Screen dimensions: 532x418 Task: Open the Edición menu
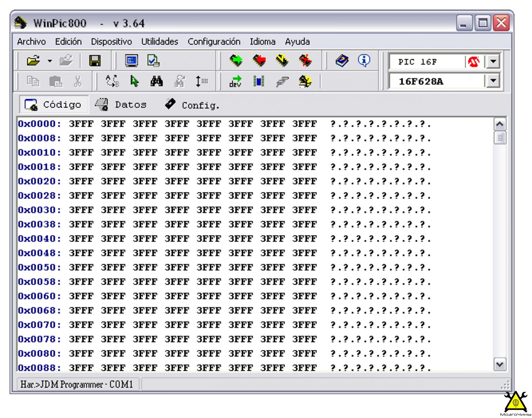point(68,42)
